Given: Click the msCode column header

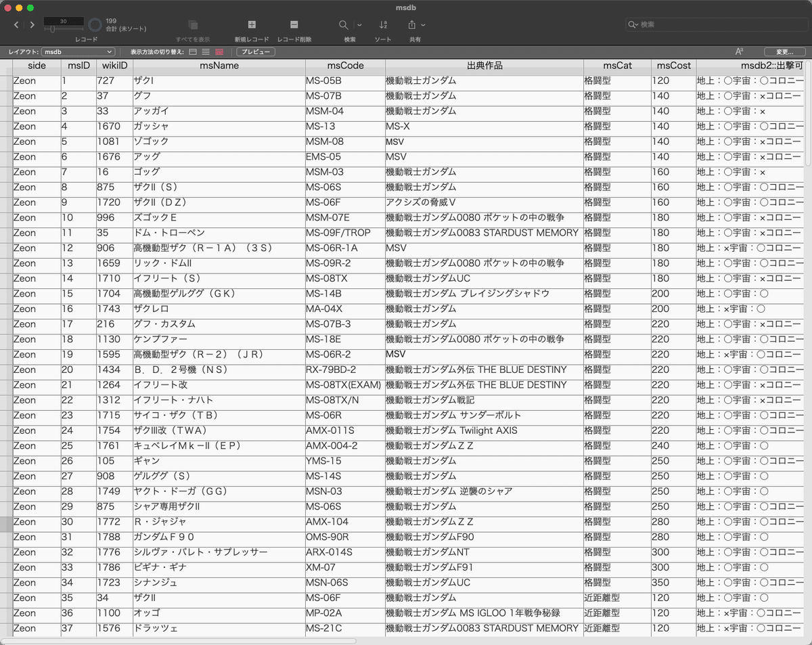Looking at the screenshot, I should click(346, 66).
